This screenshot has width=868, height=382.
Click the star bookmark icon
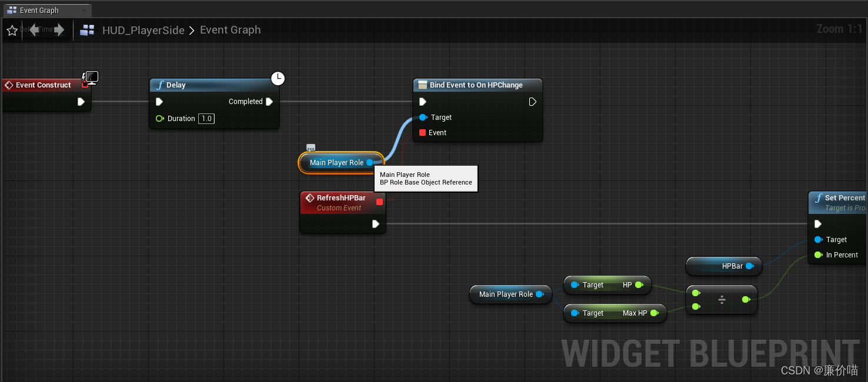coord(12,31)
